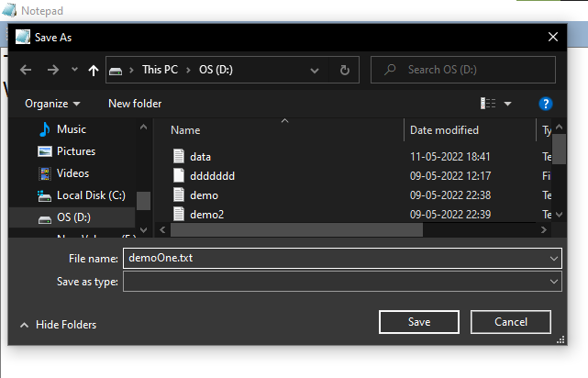The height and width of the screenshot is (378, 588).
Task: Click the data file's document icon
Action: (179, 156)
